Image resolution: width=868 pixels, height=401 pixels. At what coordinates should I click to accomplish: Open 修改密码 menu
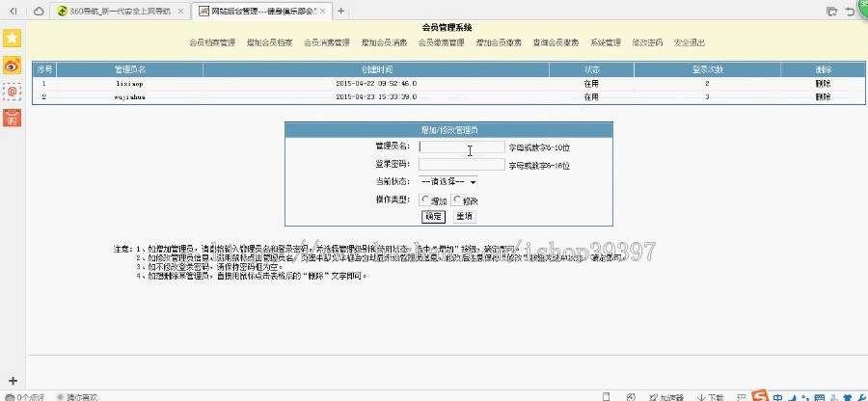[x=647, y=42]
